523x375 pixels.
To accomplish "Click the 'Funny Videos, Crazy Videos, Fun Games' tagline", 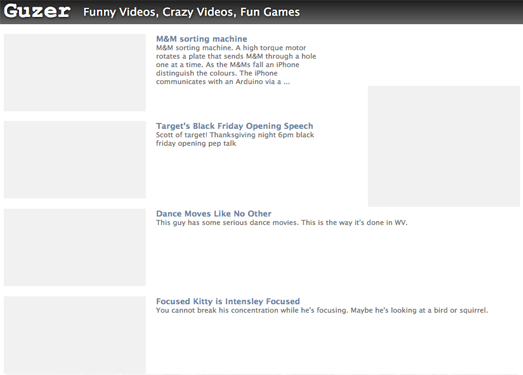I will tap(191, 12).
